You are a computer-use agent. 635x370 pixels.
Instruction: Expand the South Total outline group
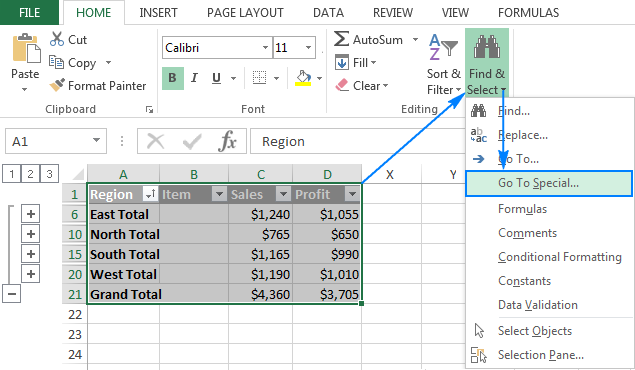click(30, 254)
